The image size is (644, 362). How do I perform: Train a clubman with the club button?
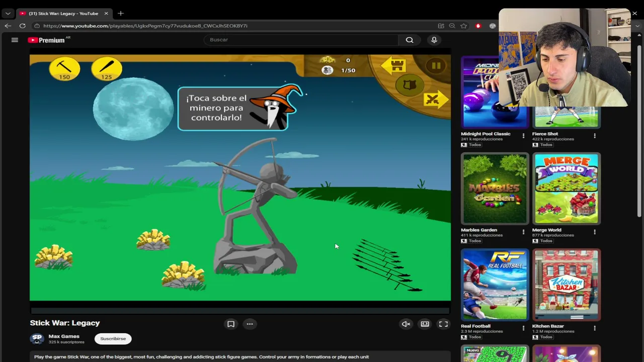click(x=106, y=68)
